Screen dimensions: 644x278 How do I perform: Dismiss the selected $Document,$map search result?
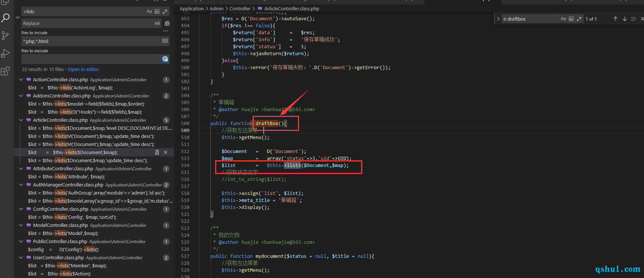[166, 152]
